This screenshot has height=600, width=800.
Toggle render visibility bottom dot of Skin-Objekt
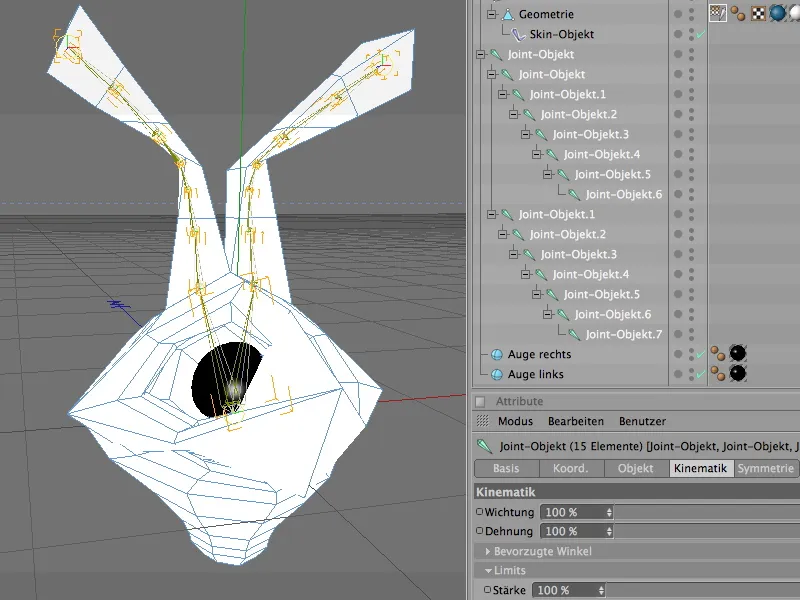point(692,38)
